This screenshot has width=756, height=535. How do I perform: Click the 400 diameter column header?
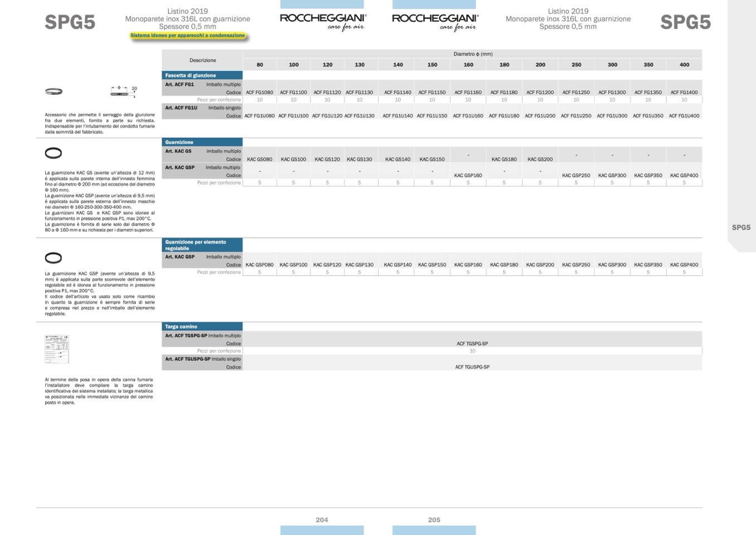tap(684, 65)
